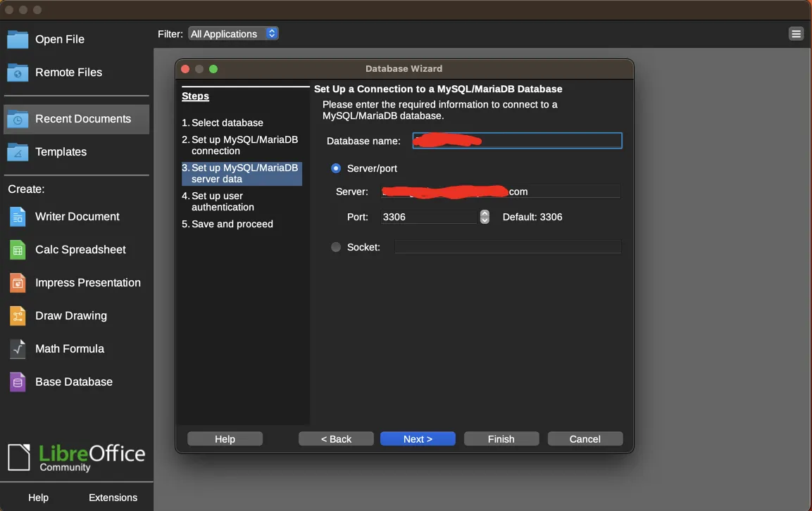Viewport: 812px width, 511px height.
Task: Select step 3 Set up MySQL/MariaDB server data
Action: point(242,173)
